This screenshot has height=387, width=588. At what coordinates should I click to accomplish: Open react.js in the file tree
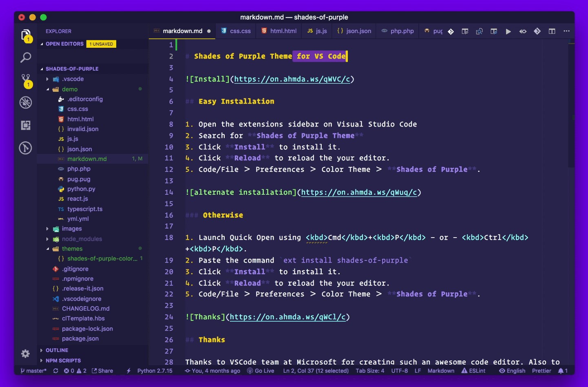tap(77, 199)
